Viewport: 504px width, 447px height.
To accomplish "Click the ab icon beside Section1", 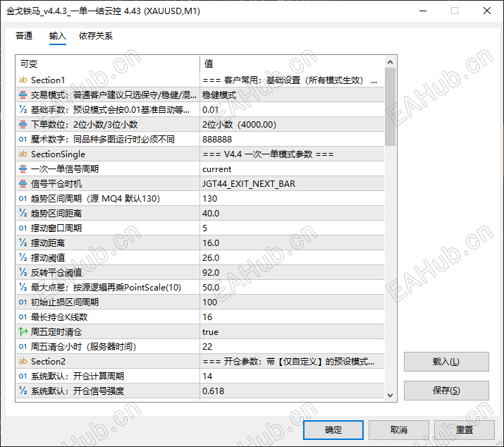I will pos(23,80).
